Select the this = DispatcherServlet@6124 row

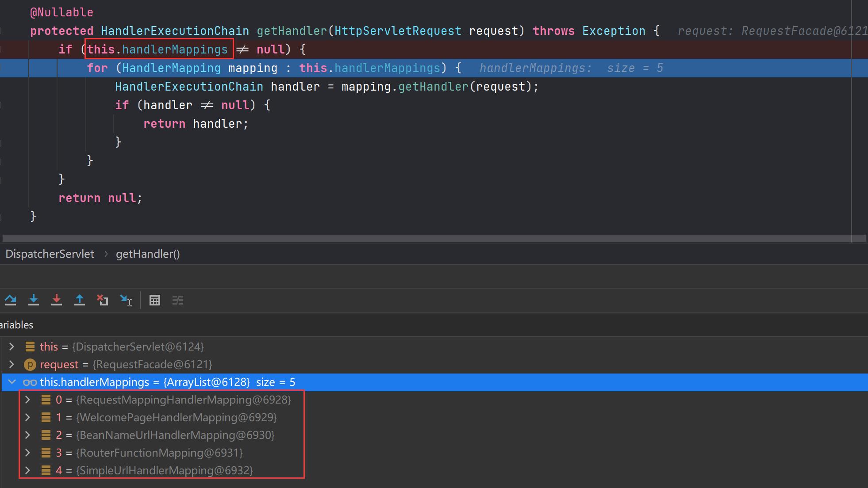tap(434, 347)
